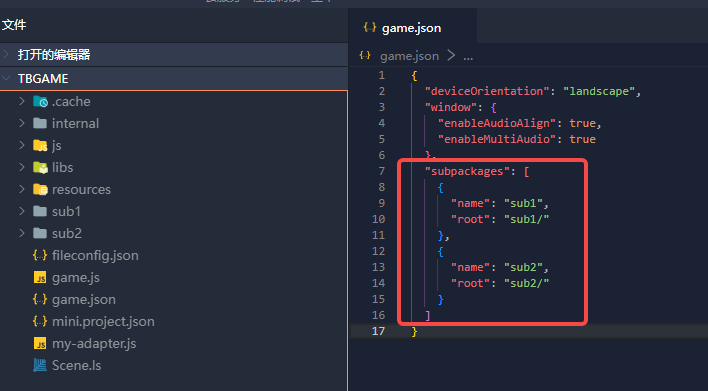Click line number 17 in the gutter
708x391 pixels.
[378, 331]
